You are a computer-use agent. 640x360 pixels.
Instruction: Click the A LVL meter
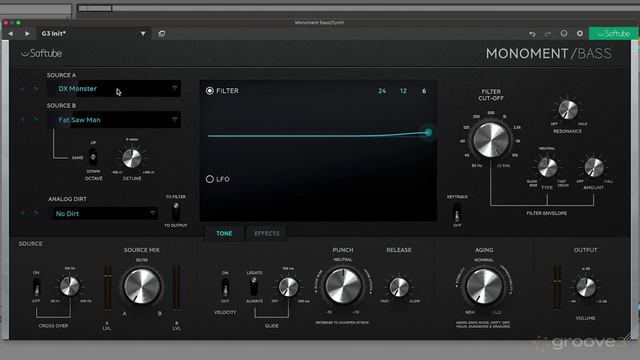pos(108,287)
